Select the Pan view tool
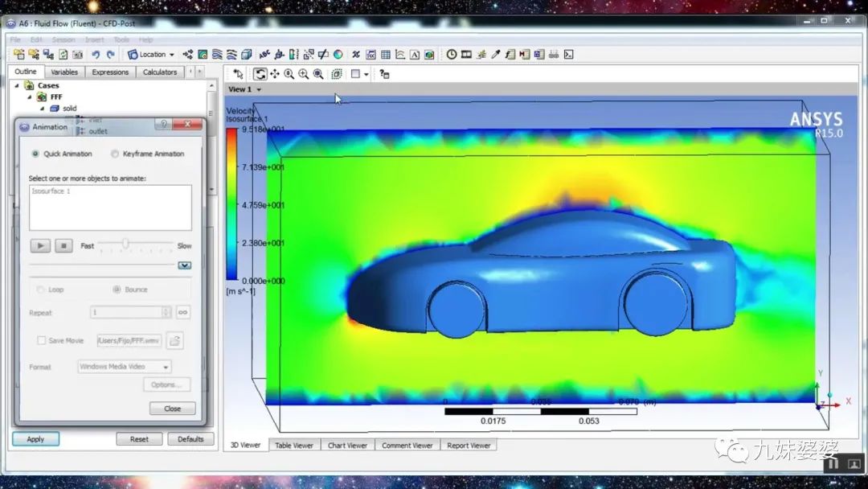Screen dimensions: 868x489 (275, 74)
